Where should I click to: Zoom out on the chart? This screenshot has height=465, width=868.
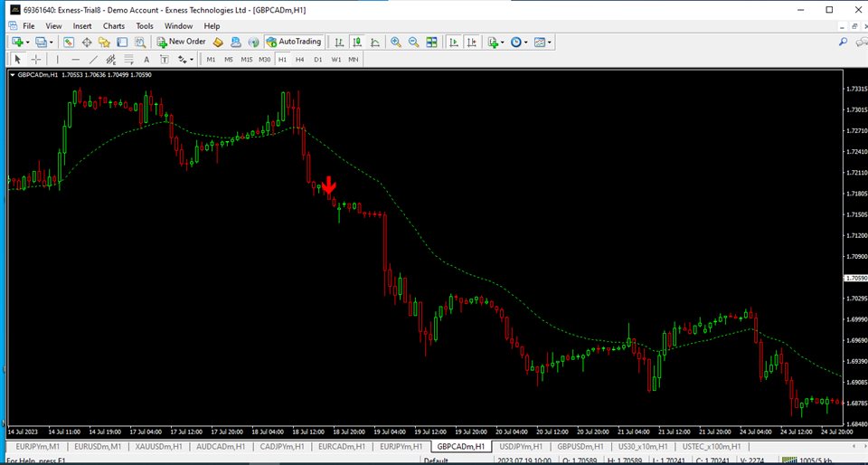pos(413,43)
